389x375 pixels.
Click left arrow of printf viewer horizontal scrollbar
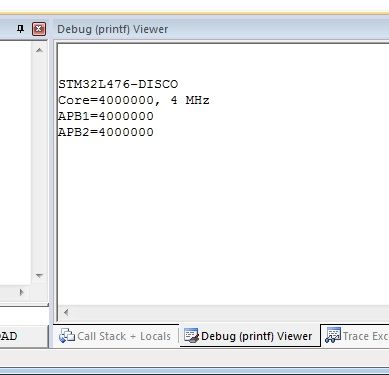pyautogui.click(x=66, y=312)
